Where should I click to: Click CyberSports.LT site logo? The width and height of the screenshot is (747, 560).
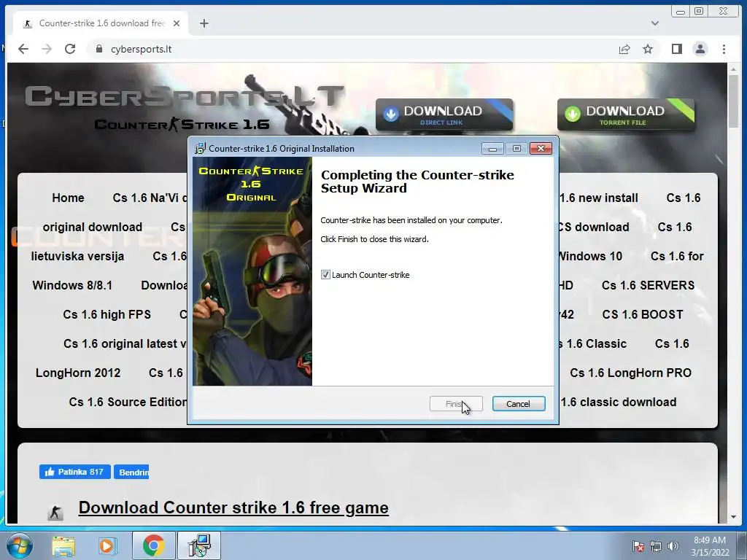pyautogui.click(x=185, y=96)
